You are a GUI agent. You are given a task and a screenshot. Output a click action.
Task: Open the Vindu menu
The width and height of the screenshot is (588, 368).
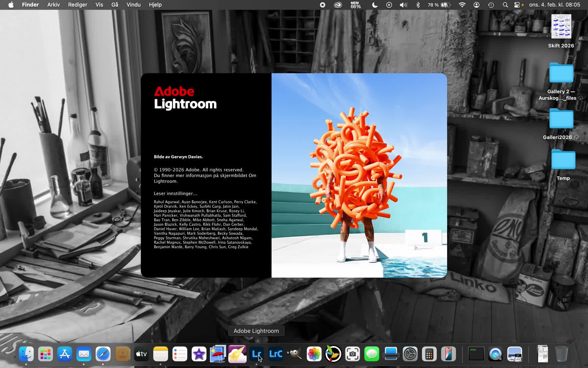133,5
